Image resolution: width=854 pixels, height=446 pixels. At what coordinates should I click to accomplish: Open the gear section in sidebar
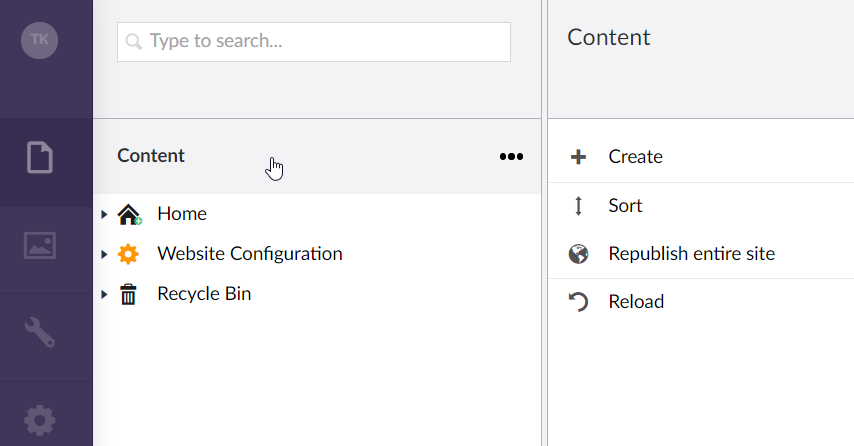click(x=40, y=420)
